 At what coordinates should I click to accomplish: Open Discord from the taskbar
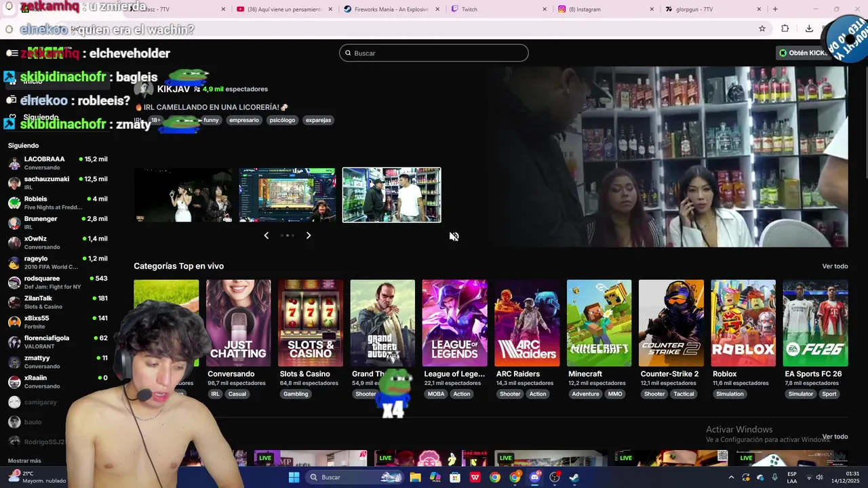click(x=534, y=477)
